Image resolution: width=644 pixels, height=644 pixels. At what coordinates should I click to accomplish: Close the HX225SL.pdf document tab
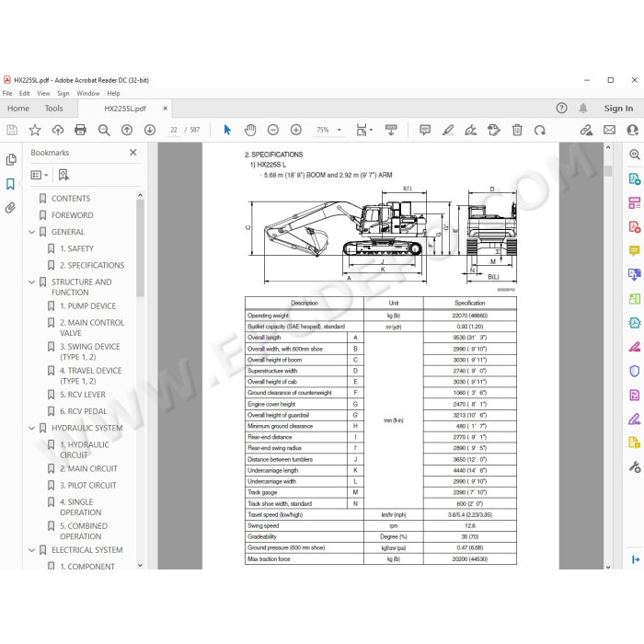165,109
